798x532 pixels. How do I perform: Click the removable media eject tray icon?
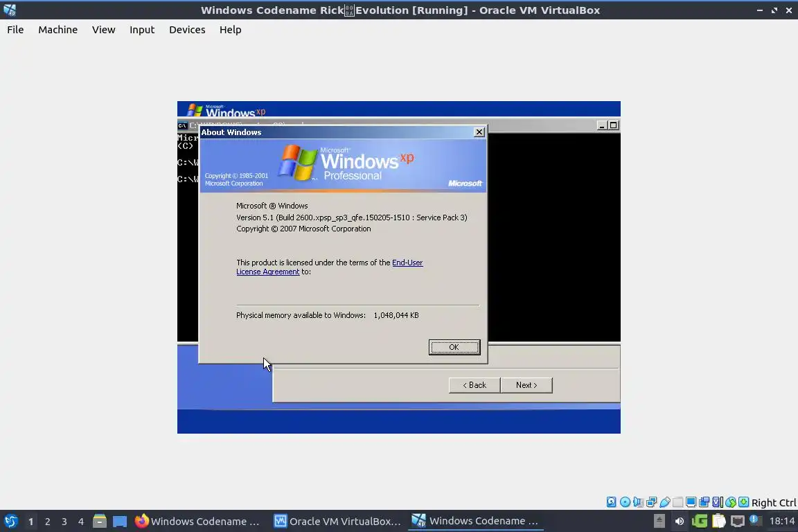[x=659, y=521]
